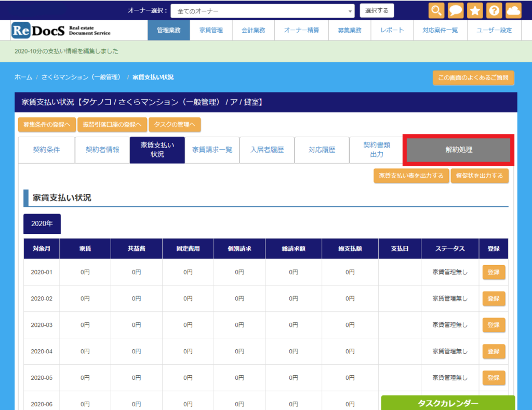Switch to the 対応履歴 tab

point(322,150)
